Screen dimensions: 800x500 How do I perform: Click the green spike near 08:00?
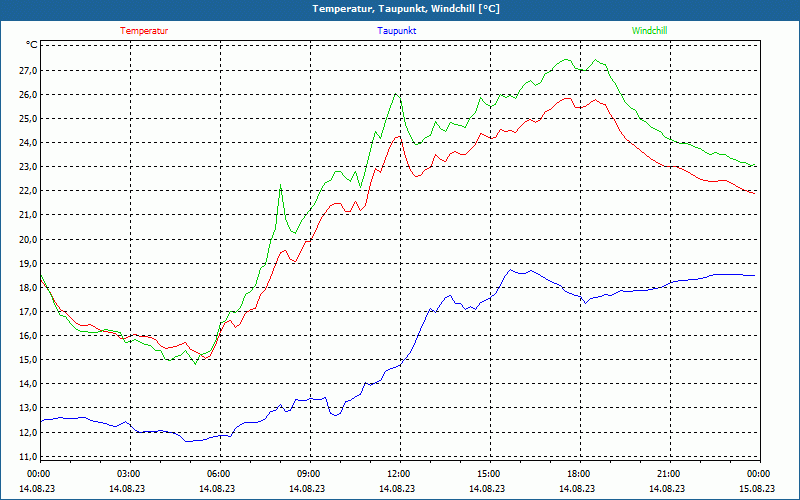pyautogui.click(x=281, y=185)
